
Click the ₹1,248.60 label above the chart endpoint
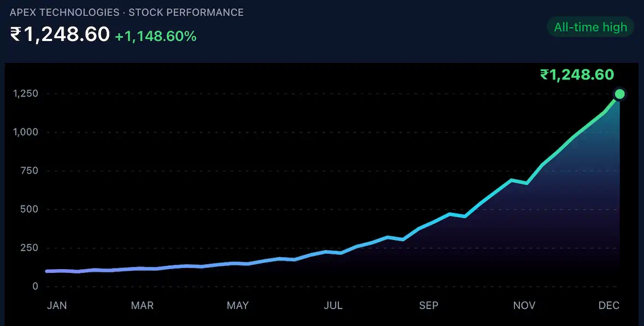click(577, 74)
